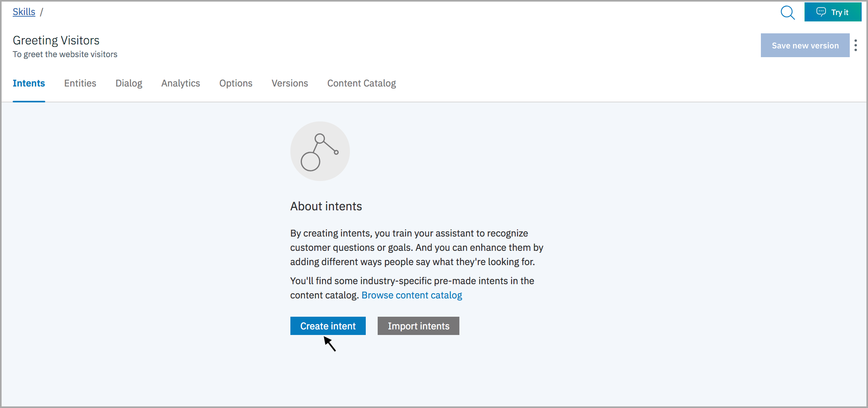Click the Import intents button
The image size is (868, 408).
click(x=418, y=326)
